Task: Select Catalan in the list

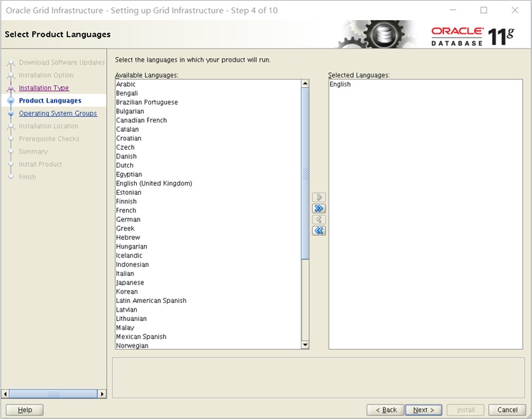Action: 208,129
